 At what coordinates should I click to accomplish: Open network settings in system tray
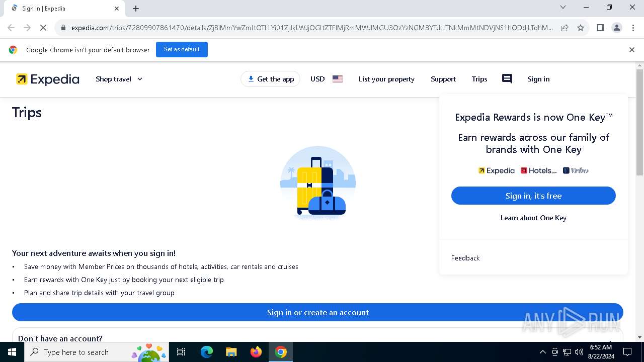[567, 352]
